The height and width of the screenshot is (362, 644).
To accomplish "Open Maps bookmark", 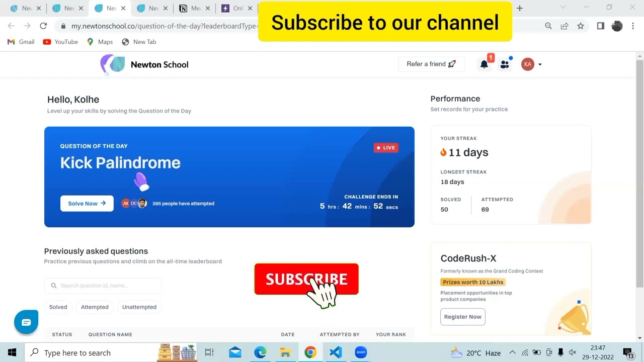I will 100,42.
